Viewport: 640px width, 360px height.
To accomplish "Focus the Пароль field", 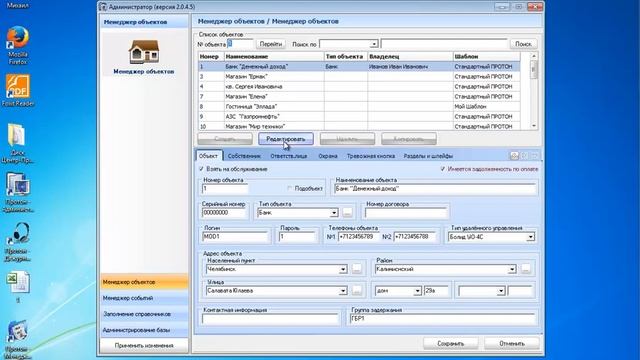I will point(297,237).
